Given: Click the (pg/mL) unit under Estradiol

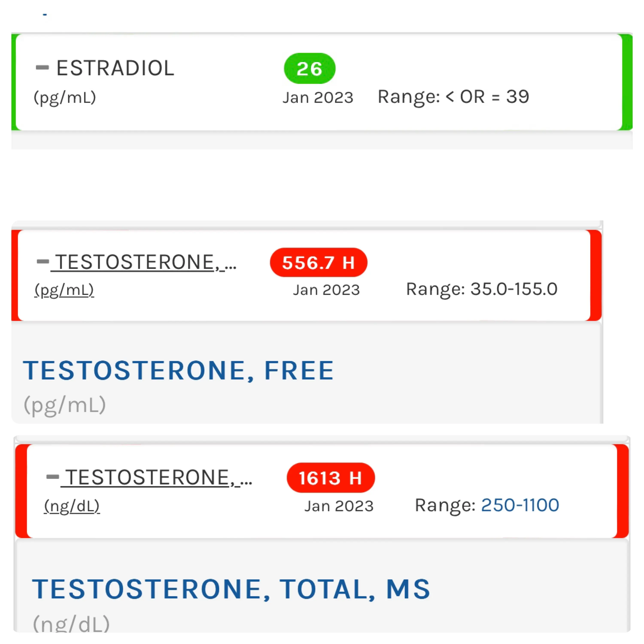Looking at the screenshot, I should (65, 98).
